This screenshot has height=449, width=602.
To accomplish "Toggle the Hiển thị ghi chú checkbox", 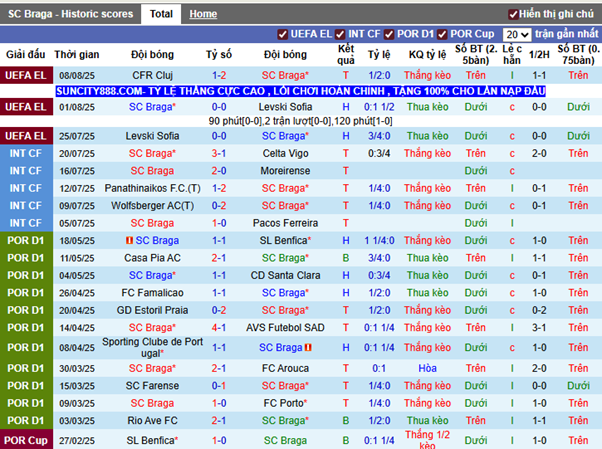I will click(513, 15).
